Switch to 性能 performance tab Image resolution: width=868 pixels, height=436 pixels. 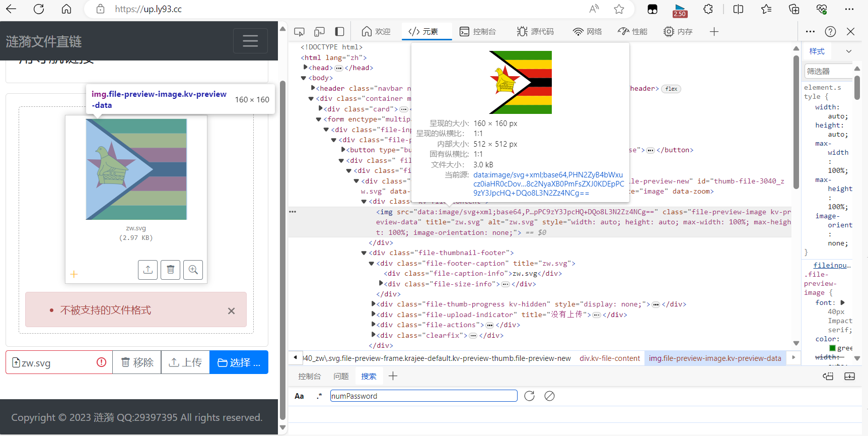[x=633, y=32]
